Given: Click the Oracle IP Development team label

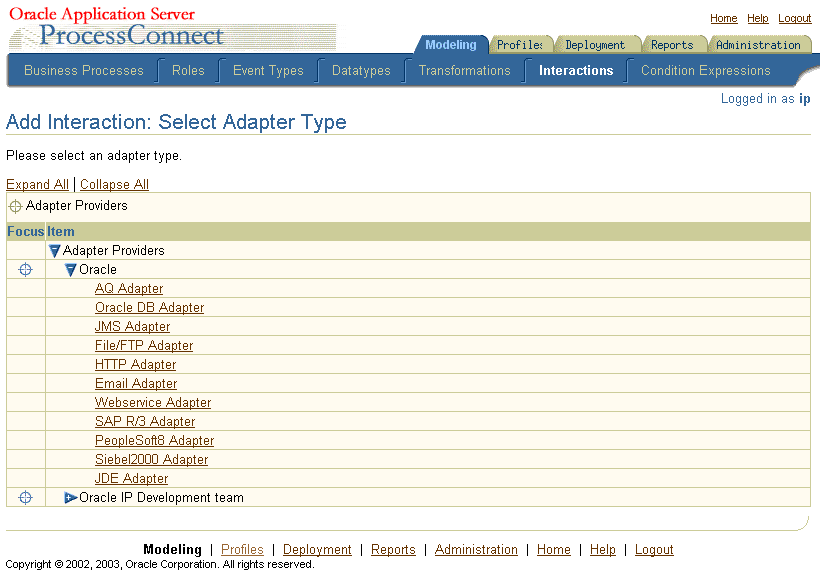Looking at the screenshot, I should coord(162,498).
